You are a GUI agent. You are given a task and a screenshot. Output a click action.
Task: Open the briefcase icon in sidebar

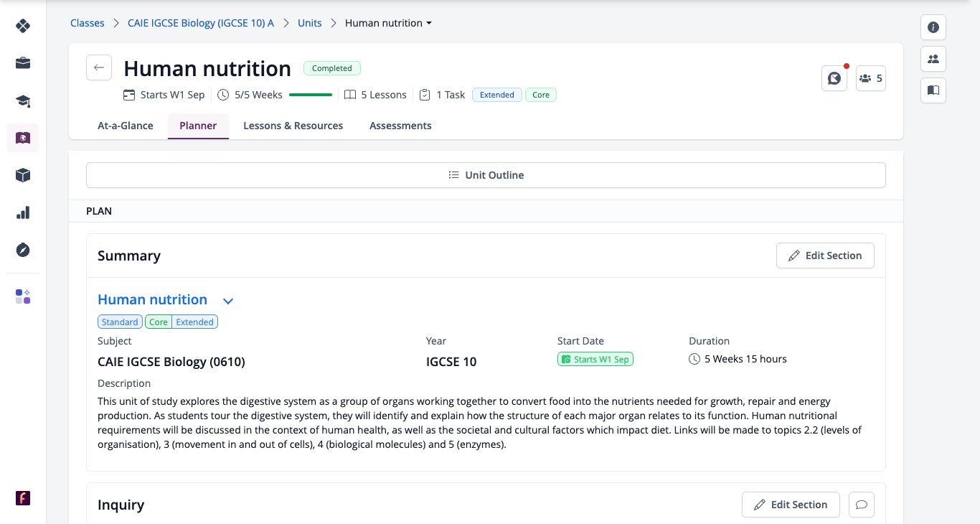23,63
